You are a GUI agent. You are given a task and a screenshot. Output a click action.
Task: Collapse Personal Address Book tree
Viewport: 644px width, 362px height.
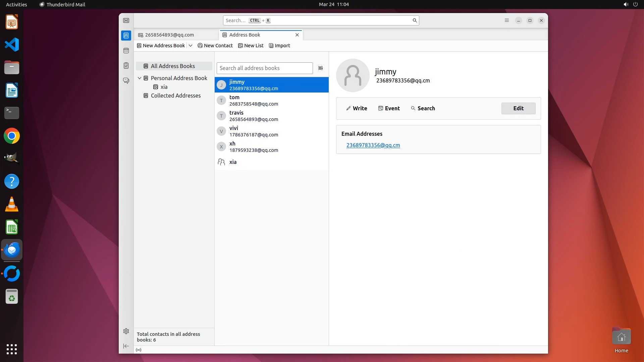pyautogui.click(x=140, y=78)
